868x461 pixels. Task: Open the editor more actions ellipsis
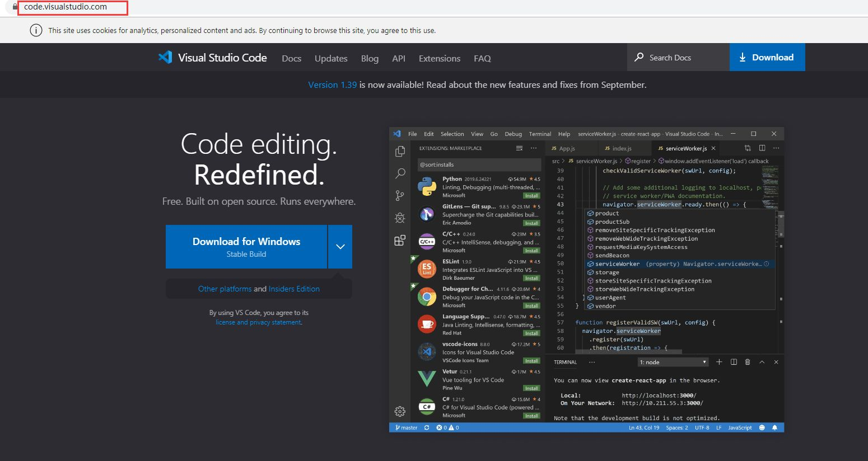coord(776,148)
